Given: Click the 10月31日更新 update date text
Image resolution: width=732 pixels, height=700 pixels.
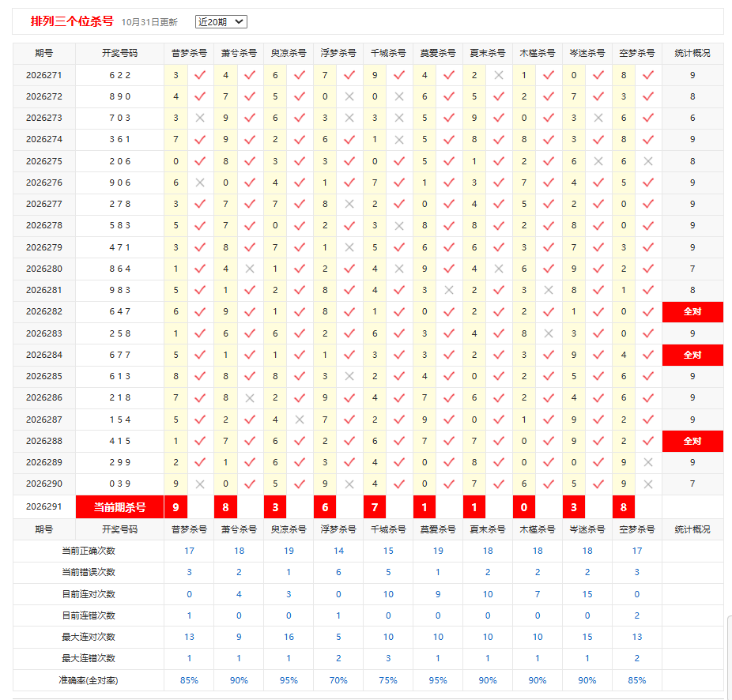Looking at the screenshot, I should 149,22.
